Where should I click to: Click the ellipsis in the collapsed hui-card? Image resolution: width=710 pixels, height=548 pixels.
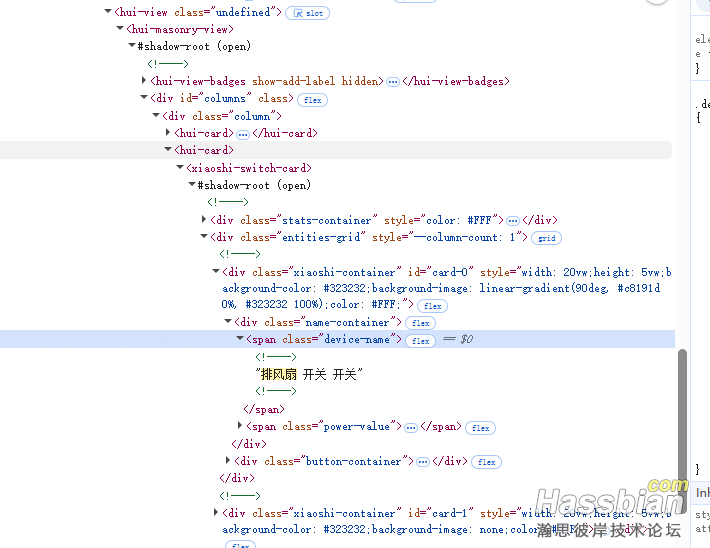coord(243,134)
